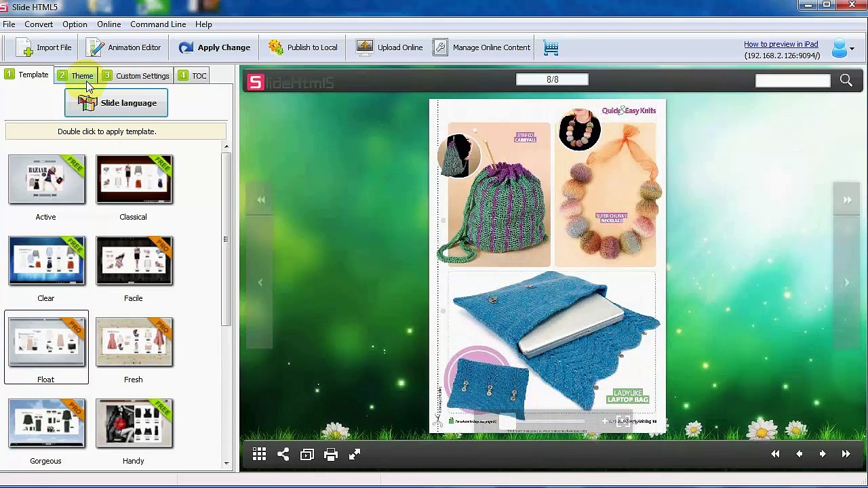Screen dimensions: 868x488
Task: Click the template list scrollbar thumb
Action: [226, 239]
